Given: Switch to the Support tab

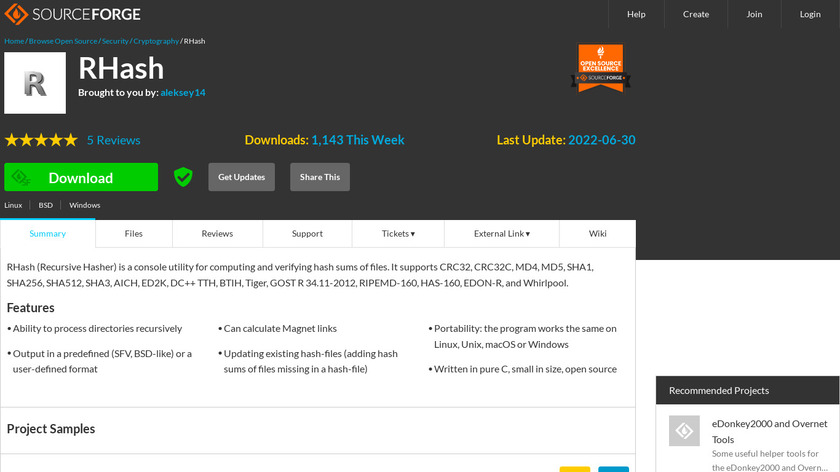Looking at the screenshot, I should click(x=308, y=234).
